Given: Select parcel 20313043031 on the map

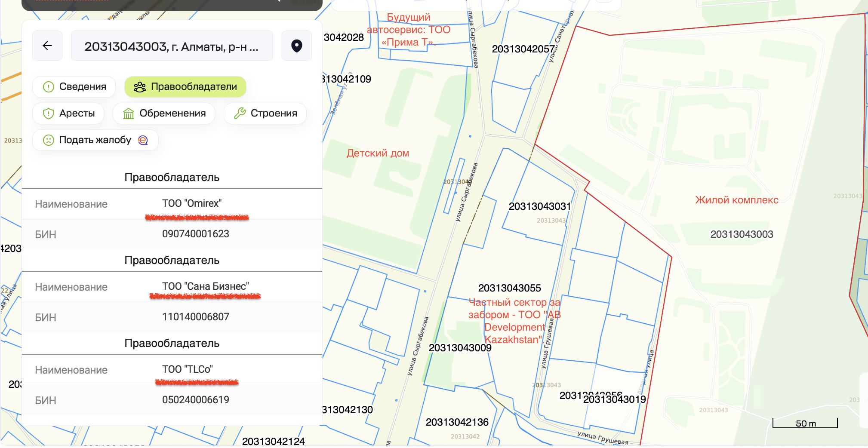Looking at the screenshot, I should click(x=539, y=206).
